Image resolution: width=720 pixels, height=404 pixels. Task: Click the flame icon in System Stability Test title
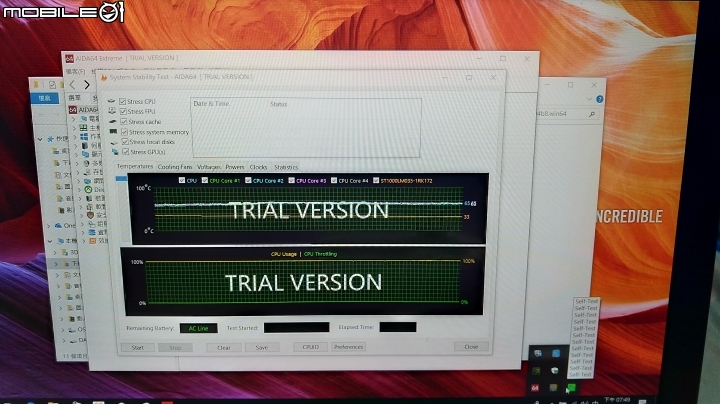coord(104,78)
